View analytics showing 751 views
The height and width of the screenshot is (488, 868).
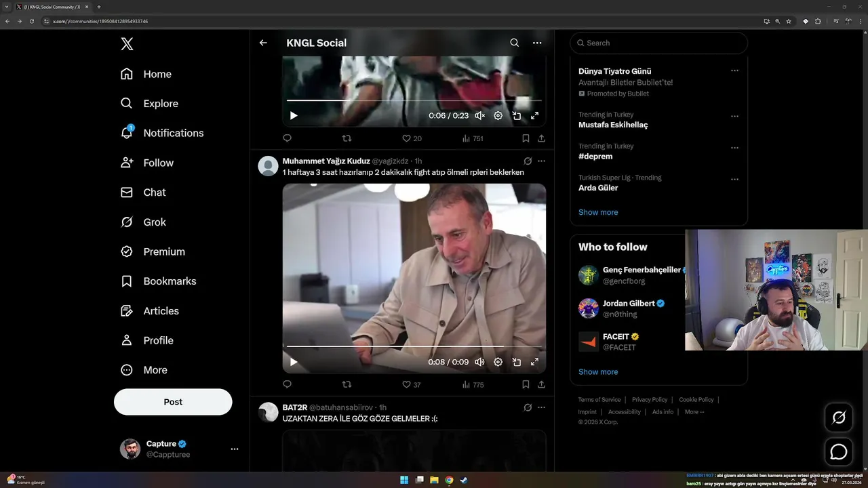[473, 138]
